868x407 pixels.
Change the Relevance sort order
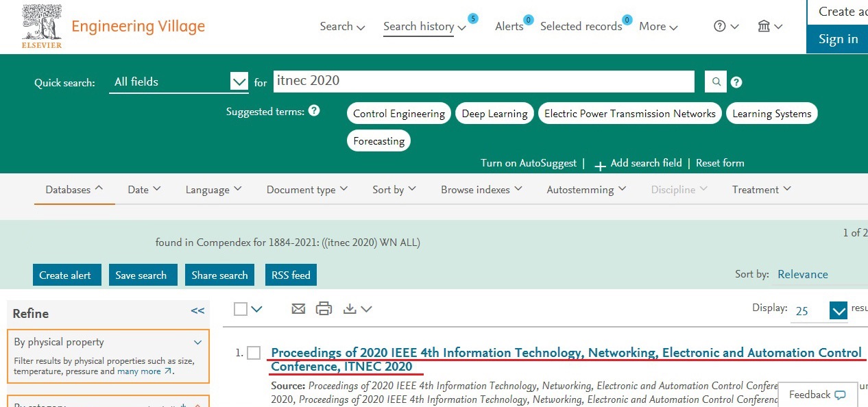click(x=803, y=274)
